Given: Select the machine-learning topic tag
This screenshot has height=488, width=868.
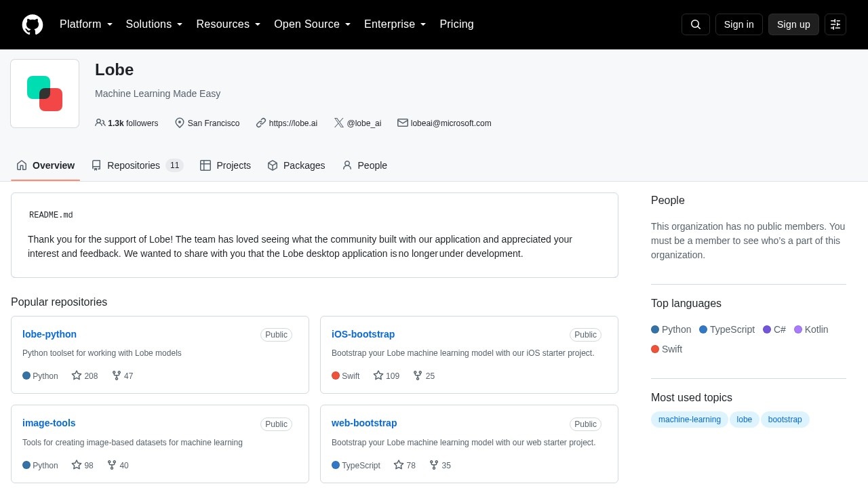Looking at the screenshot, I should coord(690,420).
